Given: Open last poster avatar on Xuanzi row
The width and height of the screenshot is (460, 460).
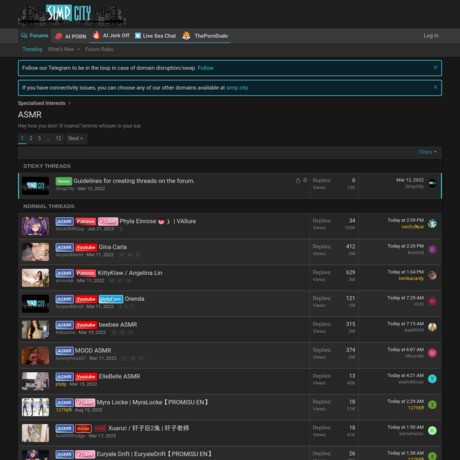Looking at the screenshot, I should click(x=432, y=431).
